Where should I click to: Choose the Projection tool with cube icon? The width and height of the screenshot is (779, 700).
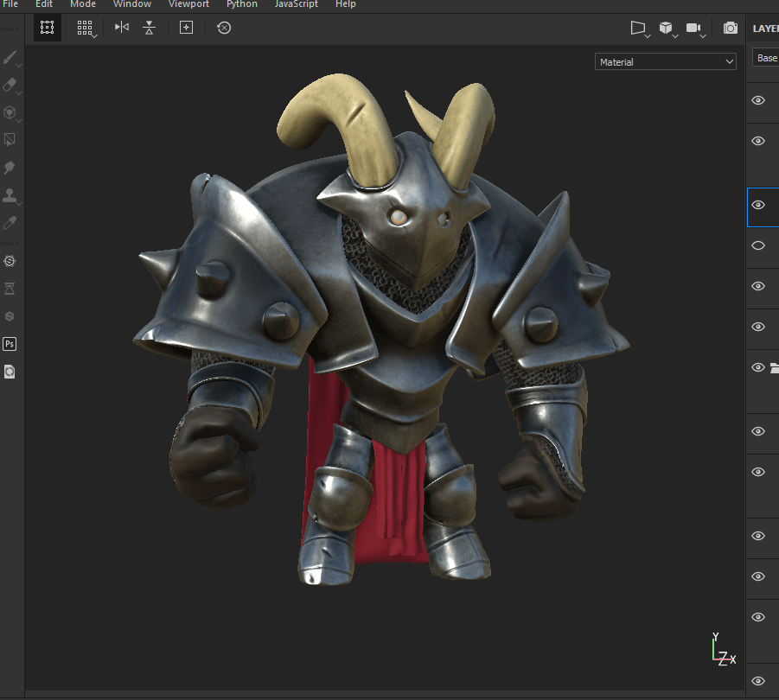pyautogui.click(x=10, y=112)
